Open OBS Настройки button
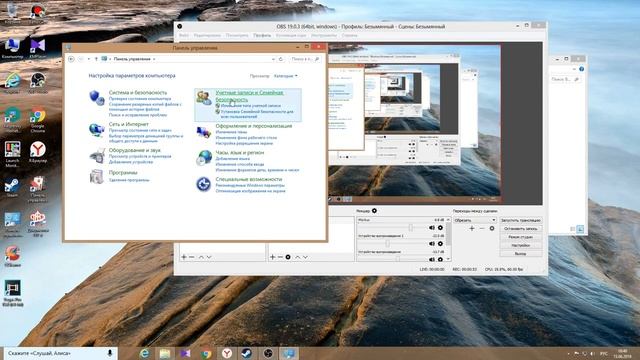 (521, 245)
